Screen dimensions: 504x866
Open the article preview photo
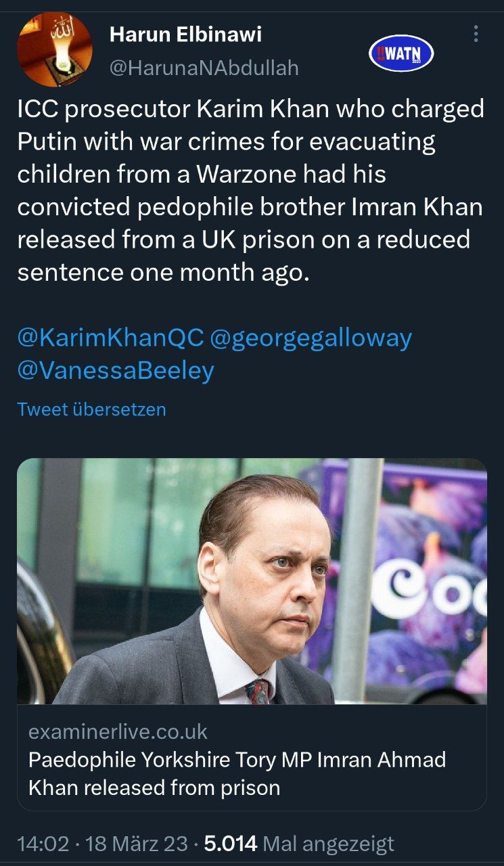coord(252,580)
